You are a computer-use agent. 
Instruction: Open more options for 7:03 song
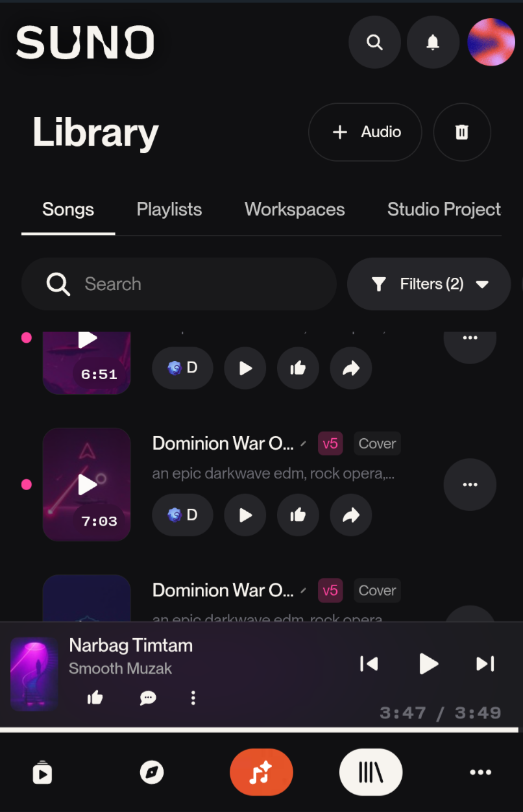(x=470, y=485)
